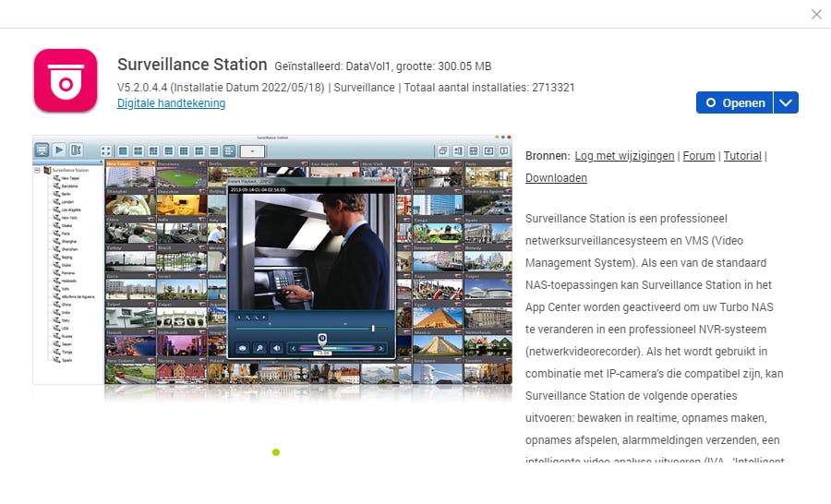The height and width of the screenshot is (504, 831).
Task: Follow the Downloaden link
Action: coord(556,178)
